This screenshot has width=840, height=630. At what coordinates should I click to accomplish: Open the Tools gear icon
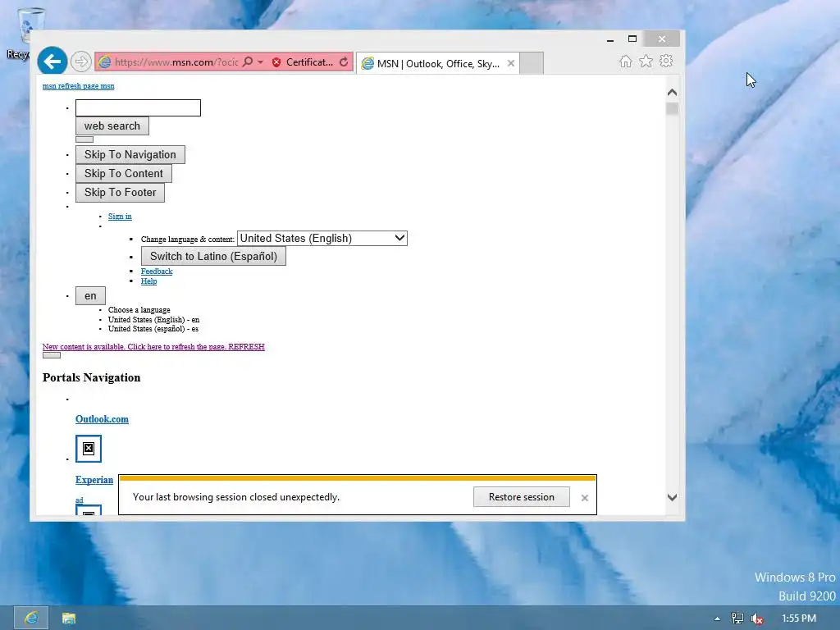point(666,61)
